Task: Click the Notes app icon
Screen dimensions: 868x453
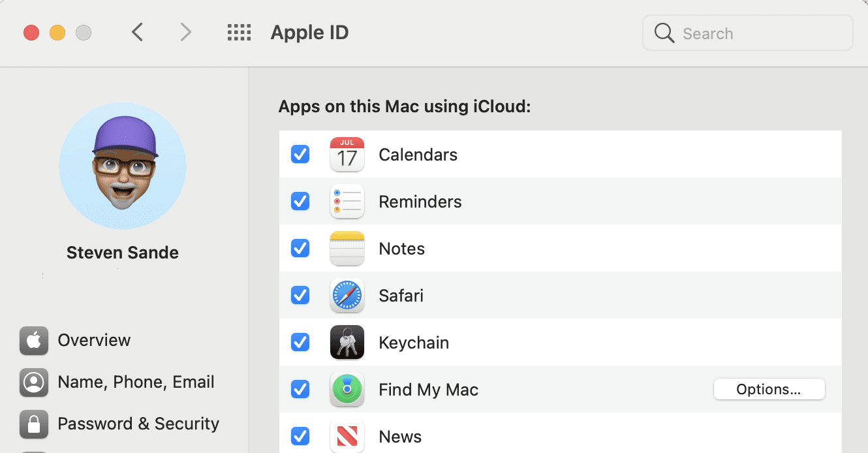Action: tap(347, 249)
